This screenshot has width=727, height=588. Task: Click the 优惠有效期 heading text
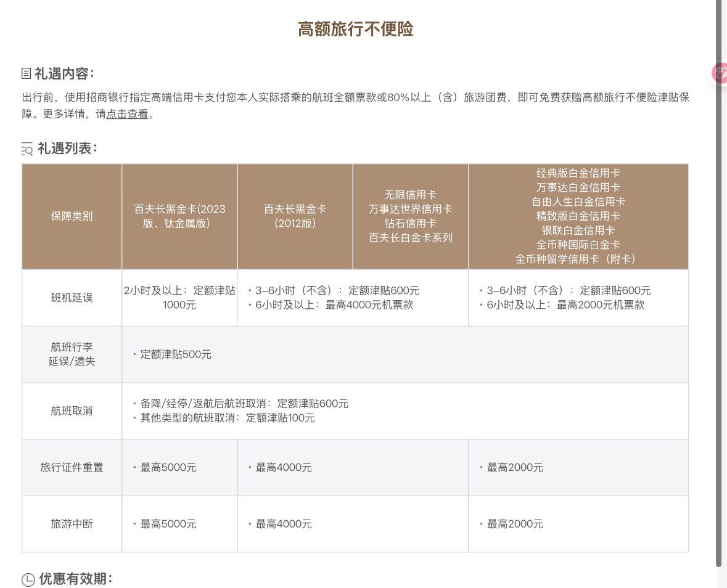coord(76,579)
